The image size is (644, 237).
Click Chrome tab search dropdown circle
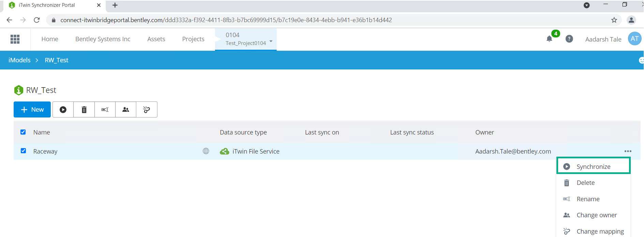[587, 5]
